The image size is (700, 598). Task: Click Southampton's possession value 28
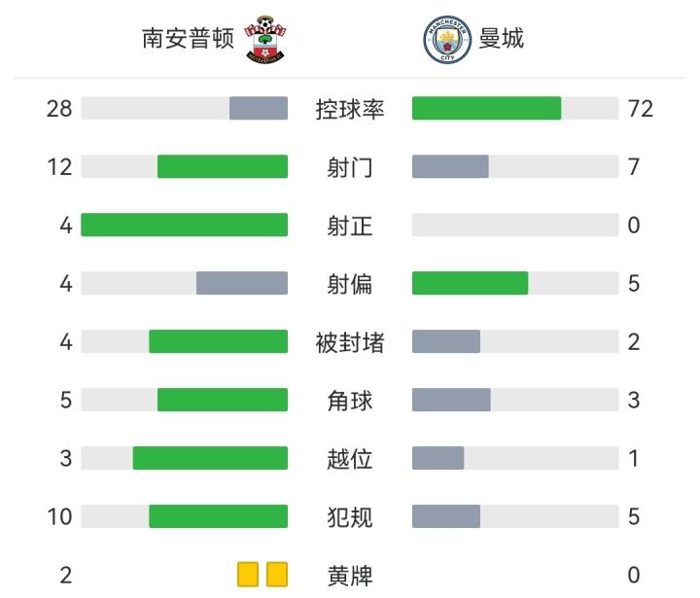pos(59,109)
